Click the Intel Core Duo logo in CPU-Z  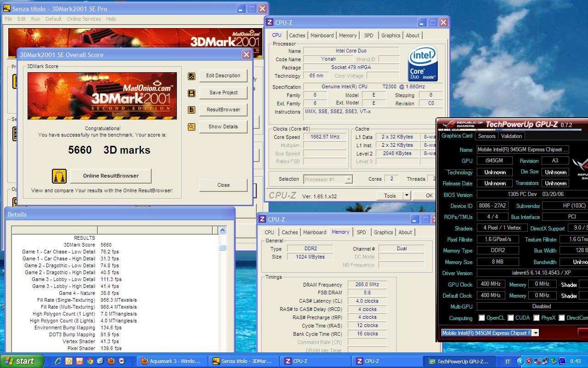click(x=423, y=64)
